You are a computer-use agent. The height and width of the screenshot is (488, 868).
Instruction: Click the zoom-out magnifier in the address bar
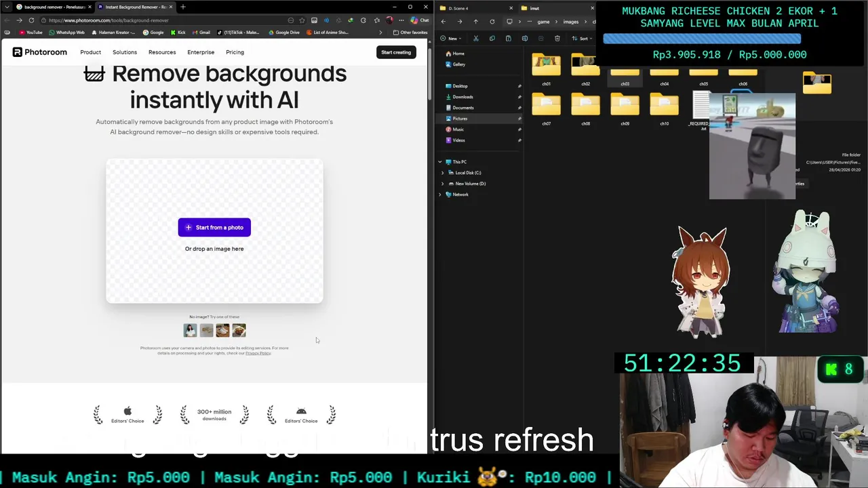(x=291, y=20)
